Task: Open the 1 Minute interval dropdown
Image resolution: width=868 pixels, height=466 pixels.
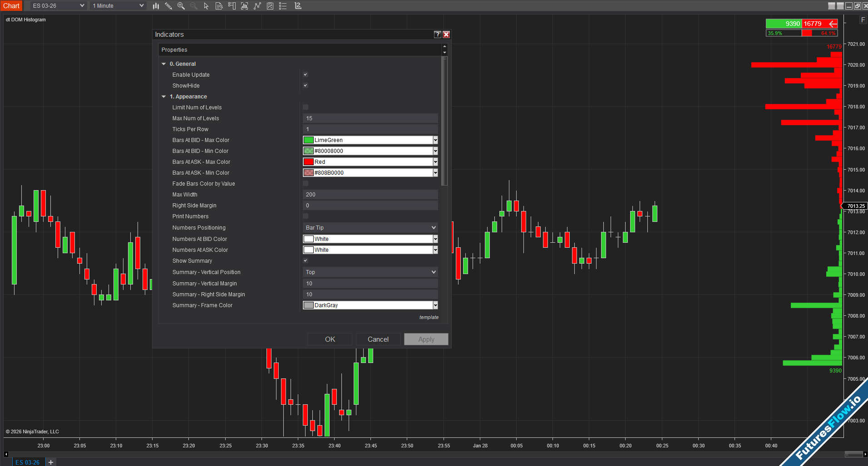Action: [118, 6]
